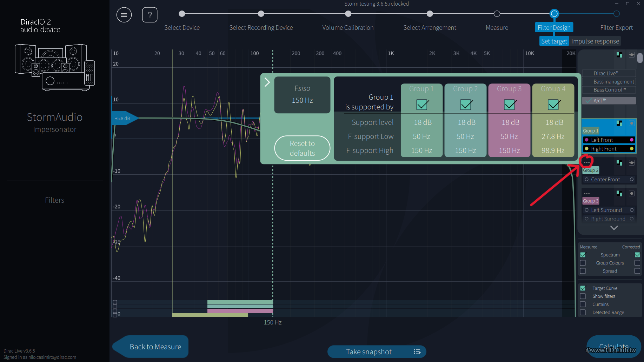Screen dimensions: 644x362
Task: Uncheck Group 3 support checkbox
Action: [x=510, y=105]
